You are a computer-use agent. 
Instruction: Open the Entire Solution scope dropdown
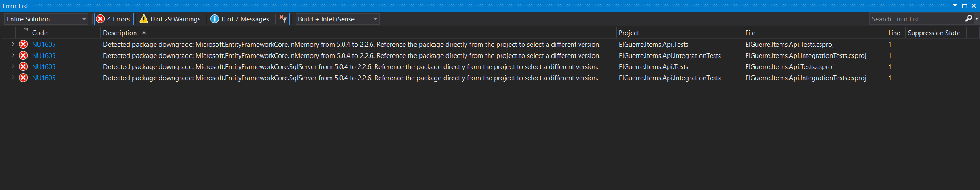tap(46, 19)
